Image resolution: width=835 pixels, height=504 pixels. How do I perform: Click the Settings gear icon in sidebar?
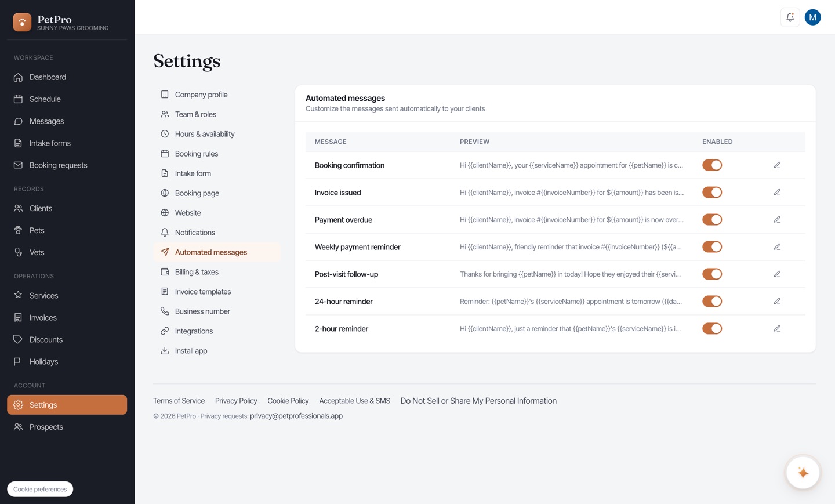pos(19,405)
